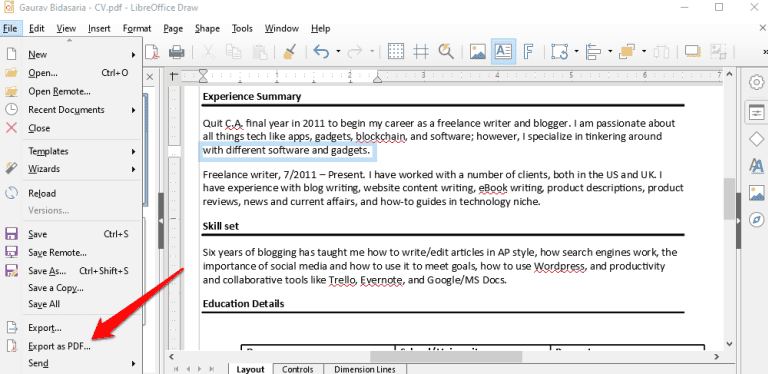Open the Zoom & Pan magnifier tool

pos(446,51)
